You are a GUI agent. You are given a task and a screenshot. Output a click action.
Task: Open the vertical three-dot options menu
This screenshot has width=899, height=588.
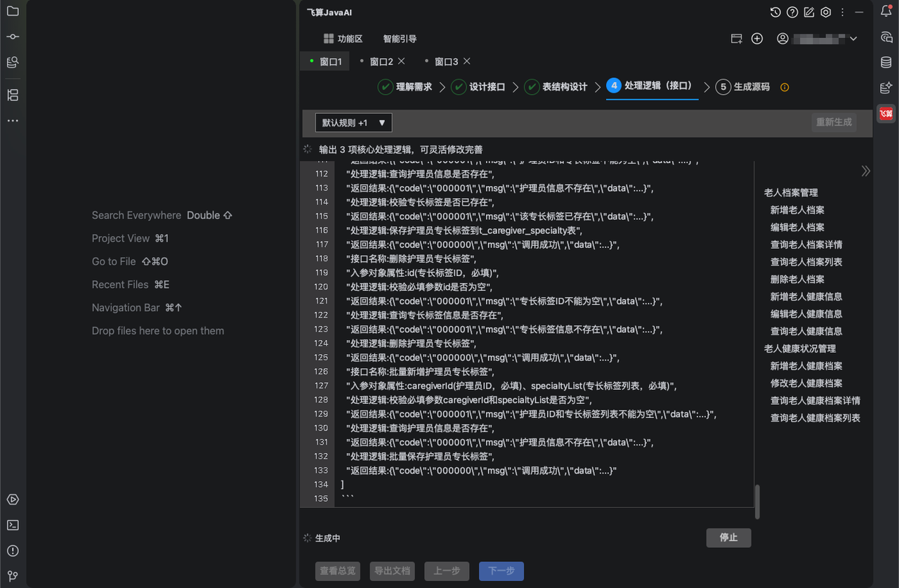(843, 12)
